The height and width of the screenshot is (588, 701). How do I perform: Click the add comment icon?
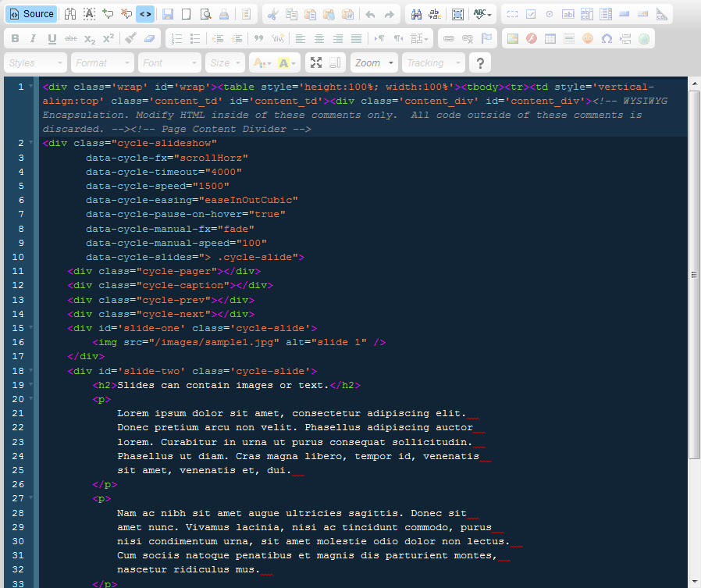tap(108, 14)
